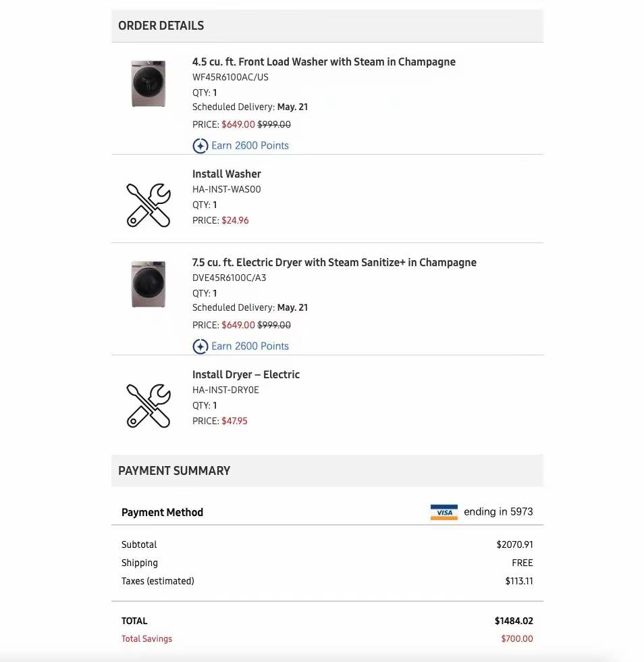Click the dryer's Earn 2600 Points link
Image resolution: width=644 pixels, height=662 pixels.
click(x=250, y=346)
